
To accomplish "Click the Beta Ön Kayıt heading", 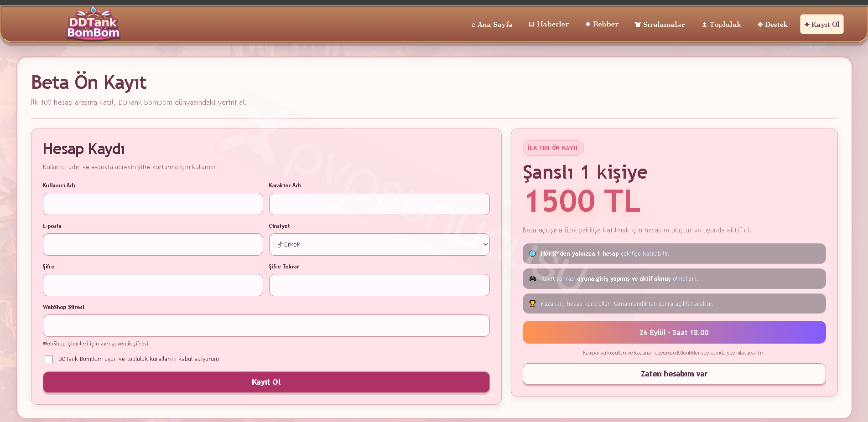I will tap(89, 82).
